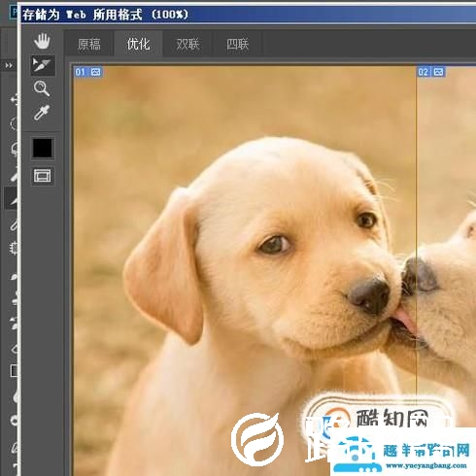Screen dimensions: 476x476
Task: Switch to the 优化 tab
Action: pos(138,44)
